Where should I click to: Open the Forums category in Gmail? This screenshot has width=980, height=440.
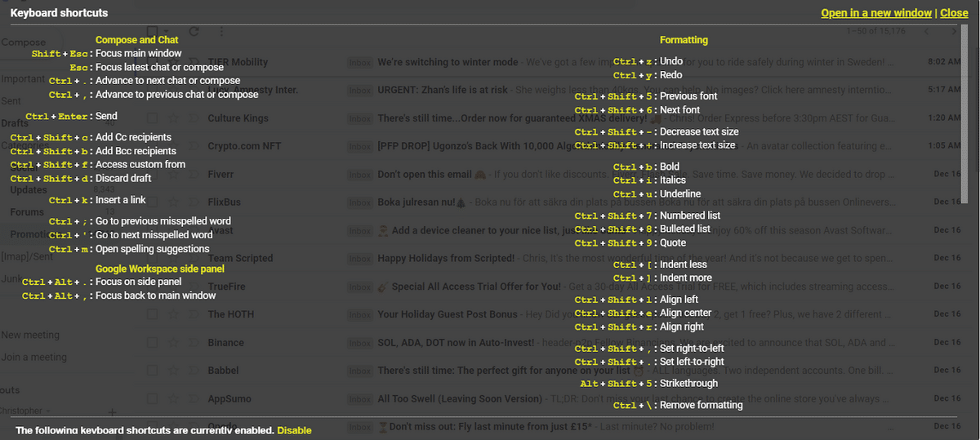pos(27,212)
